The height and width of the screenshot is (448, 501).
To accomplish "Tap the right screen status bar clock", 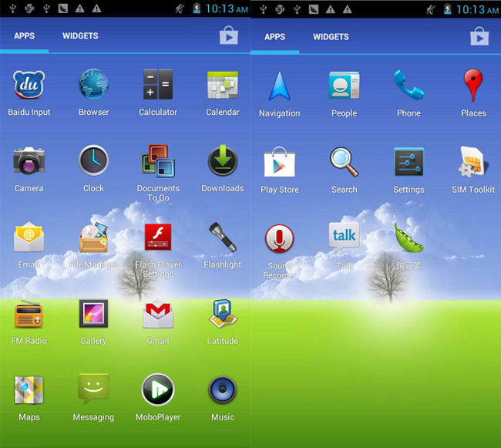I will coord(478,9).
